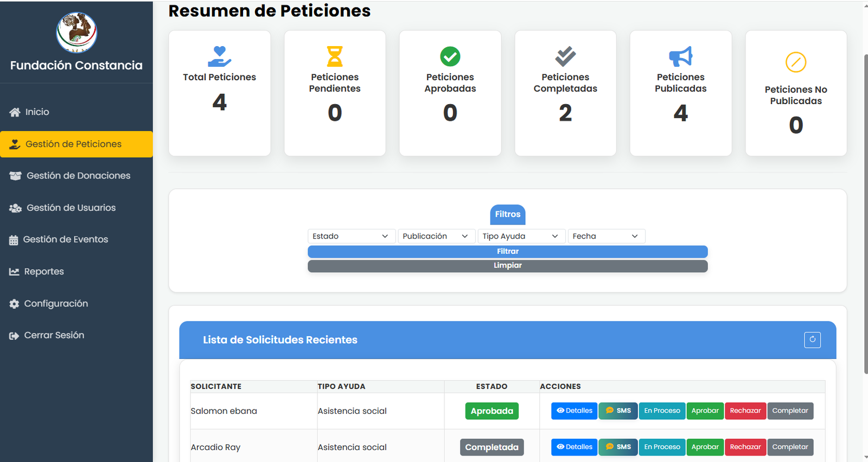
Task: Click the Total Peticiones count 4
Action: pos(219,102)
